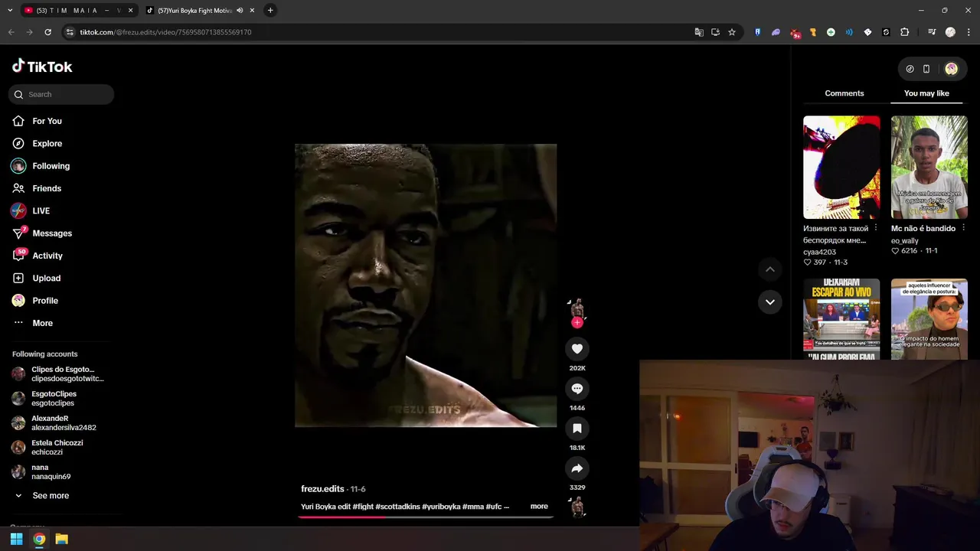
Task: Open 'Mc não é bandido' video thumbnail
Action: click(x=929, y=167)
